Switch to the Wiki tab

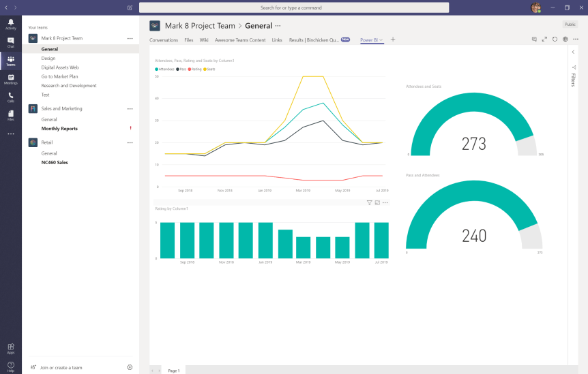pos(204,40)
